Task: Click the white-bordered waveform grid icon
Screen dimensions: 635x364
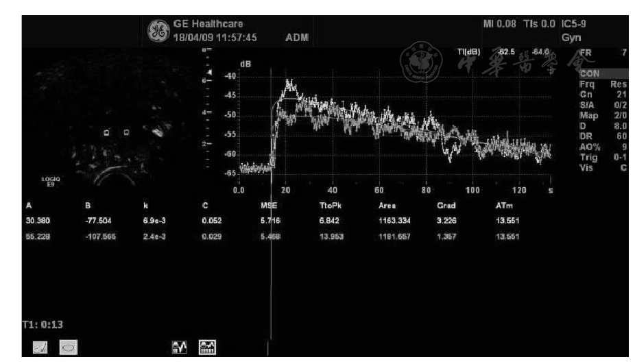Action: 207,349
